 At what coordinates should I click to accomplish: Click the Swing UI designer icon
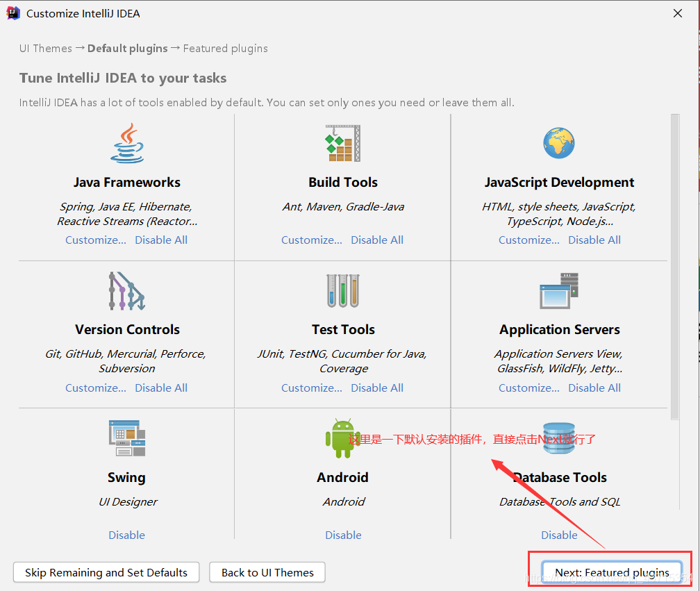[x=127, y=438]
